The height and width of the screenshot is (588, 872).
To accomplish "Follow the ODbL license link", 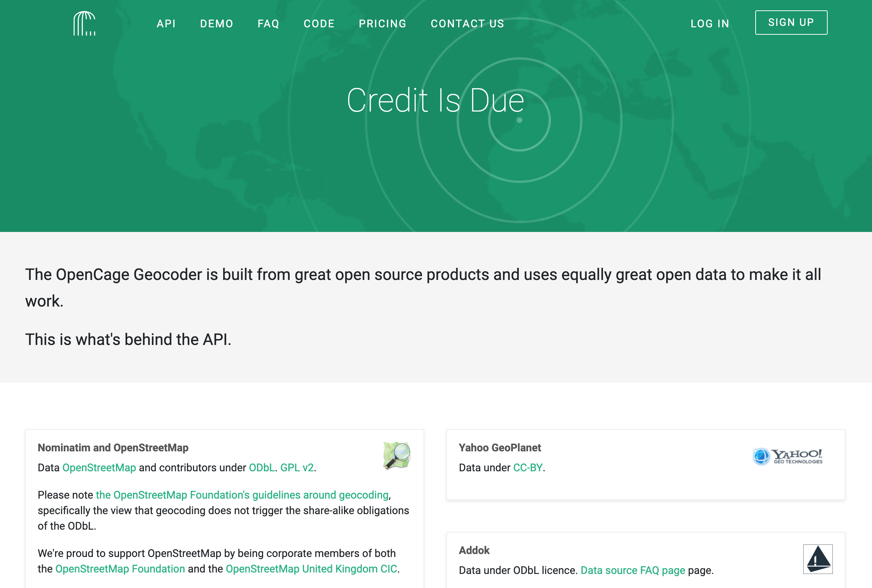I will coord(261,468).
